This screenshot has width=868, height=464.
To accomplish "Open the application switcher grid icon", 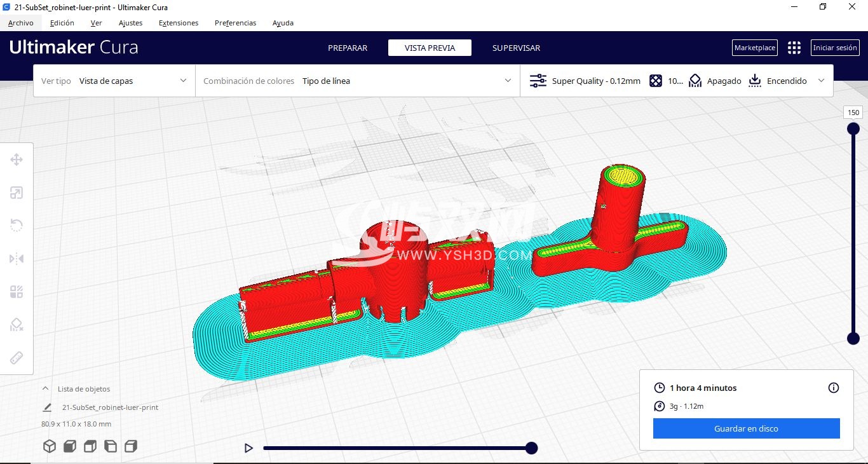I will coord(794,48).
